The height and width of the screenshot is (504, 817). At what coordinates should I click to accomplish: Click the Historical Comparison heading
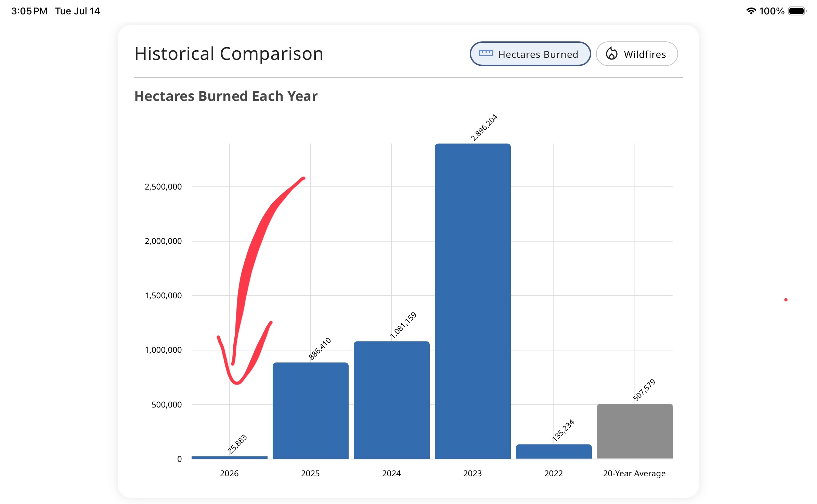click(229, 54)
